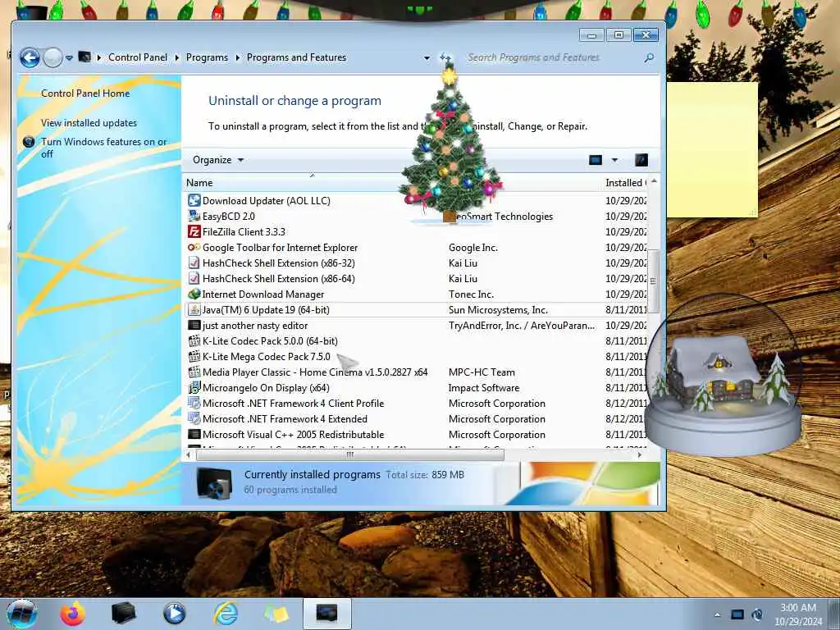Click vertical scrollbar thumb of program list
The image size is (840, 630).
coord(653,281)
